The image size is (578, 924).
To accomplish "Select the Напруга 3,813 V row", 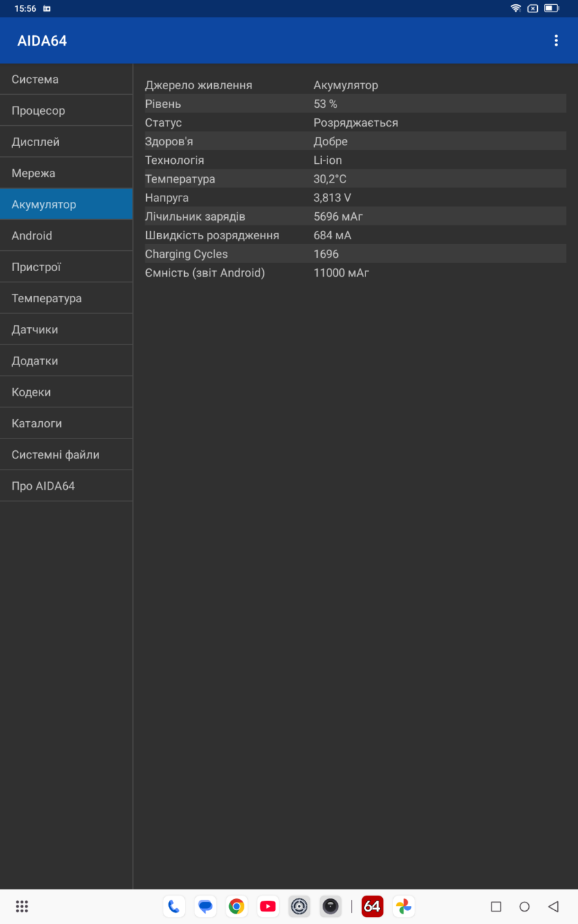I will (x=355, y=197).
